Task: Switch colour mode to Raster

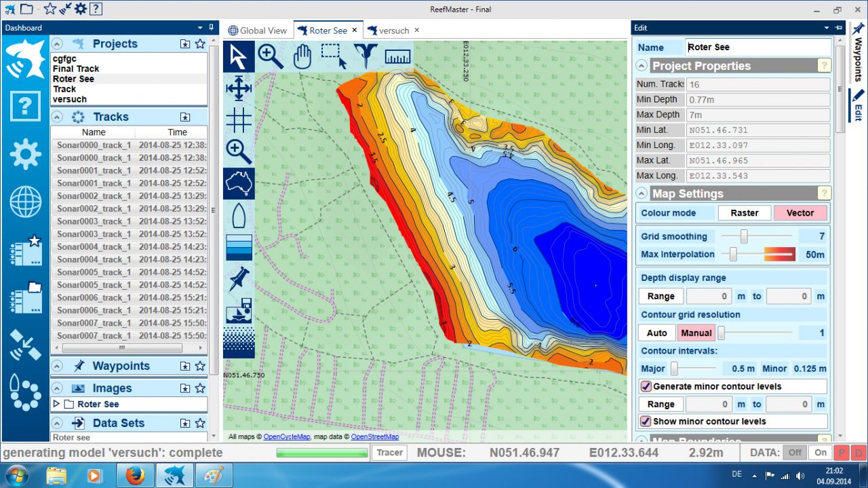Action: click(744, 213)
